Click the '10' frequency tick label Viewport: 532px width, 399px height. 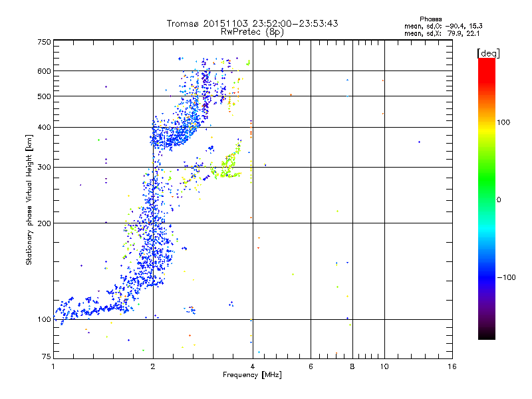(x=384, y=366)
